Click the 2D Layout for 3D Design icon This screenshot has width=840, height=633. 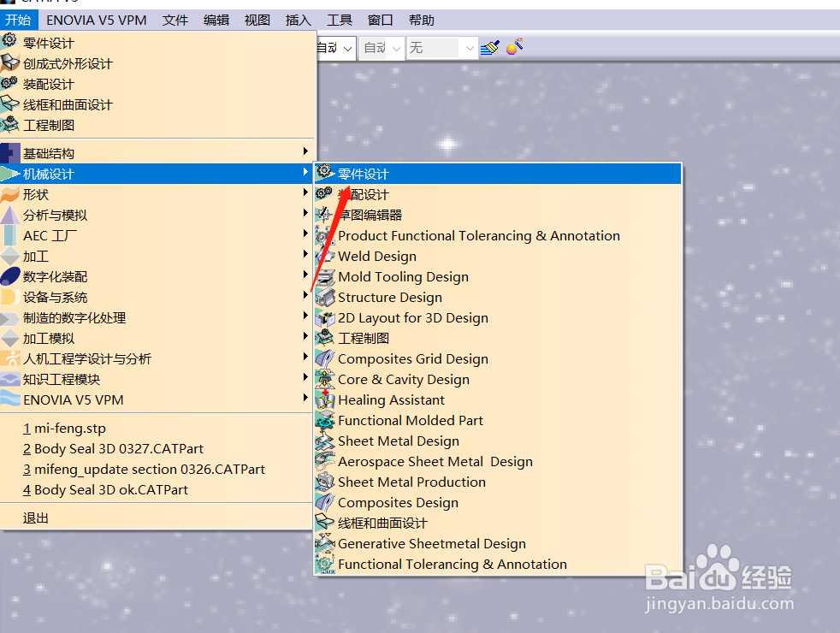click(x=325, y=317)
